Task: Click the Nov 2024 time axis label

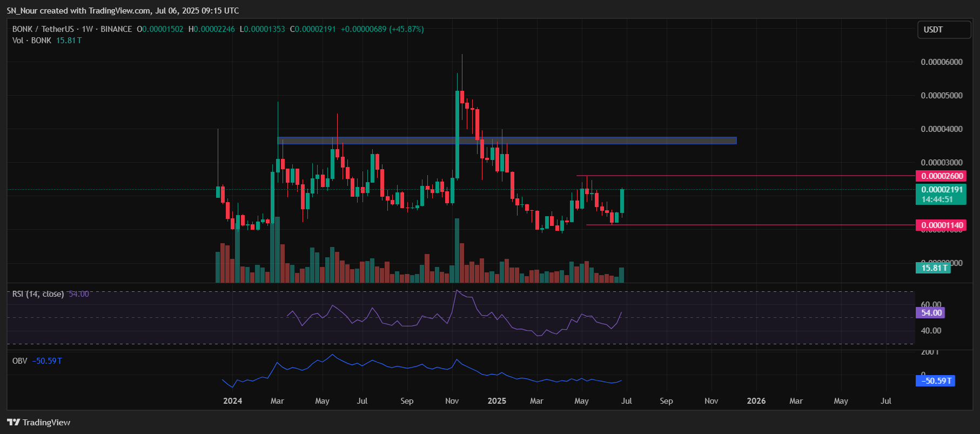Action: coord(452,401)
